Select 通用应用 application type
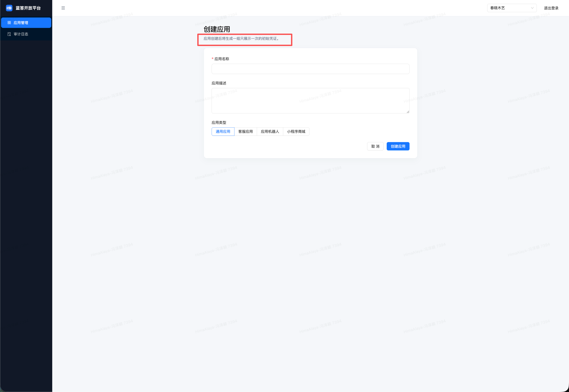569x392 pixels. (223, 132)
